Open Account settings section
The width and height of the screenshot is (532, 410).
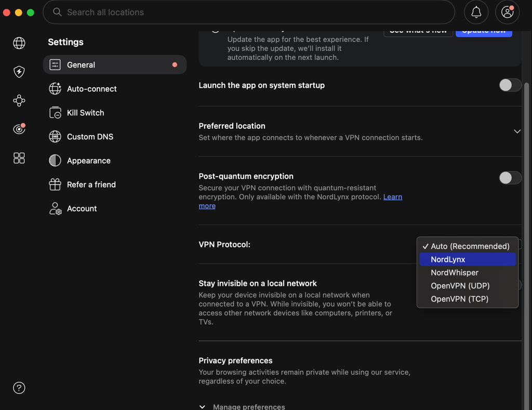click(x=115, y=208)
